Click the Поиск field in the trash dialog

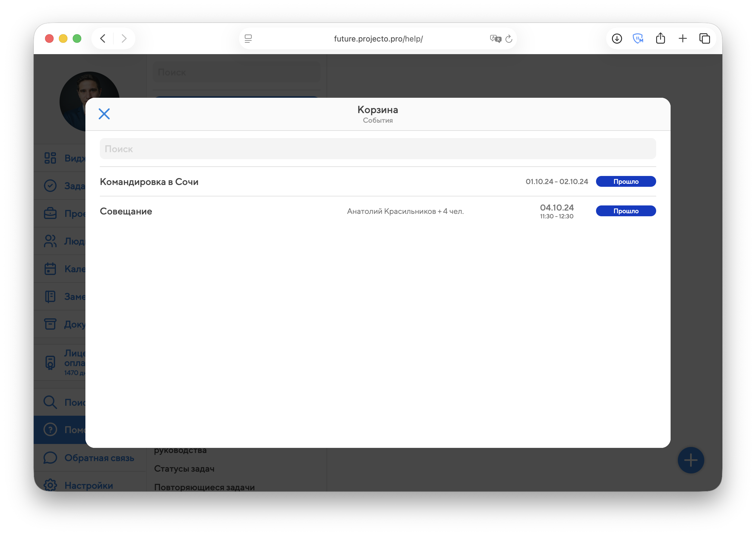tap(377, 149)
